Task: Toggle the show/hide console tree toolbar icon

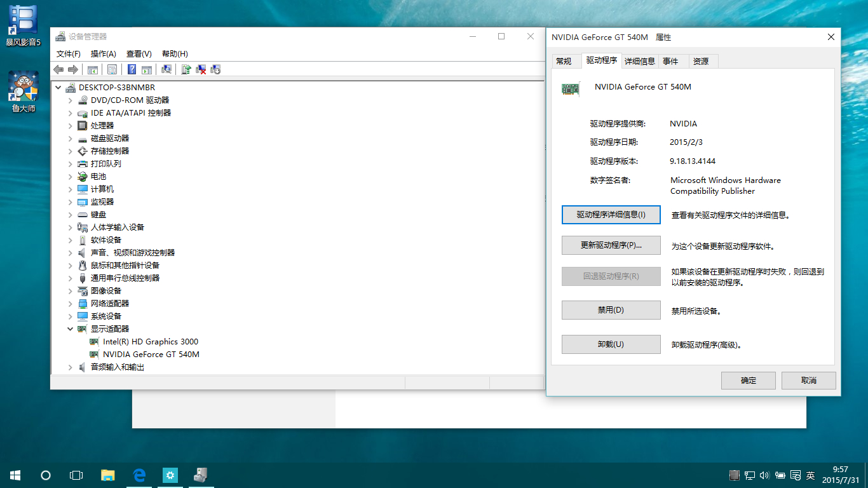Action: 93,69
